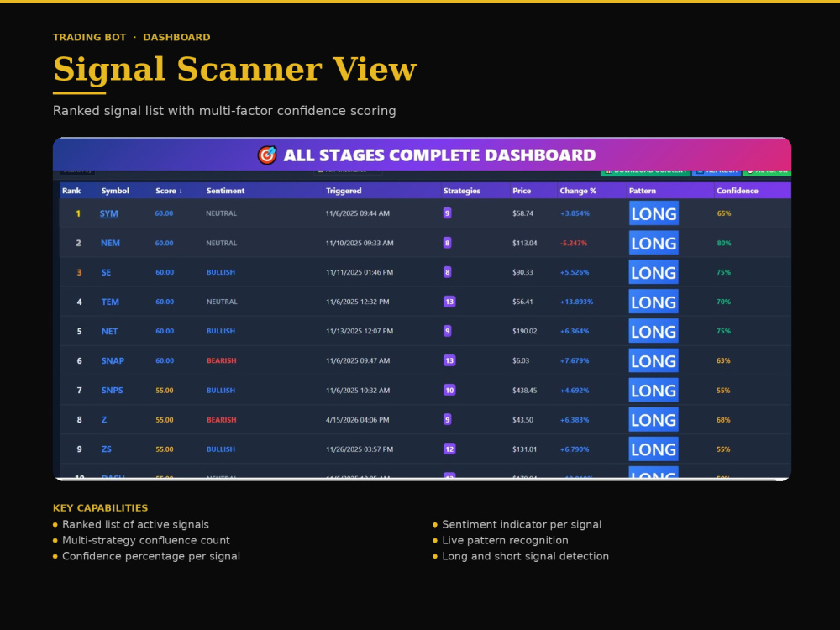The width and height of the screenshot is (840, 630).
Task: Open the SNPS symbol link
Action: pyautogui.click(x=112, y=390)
